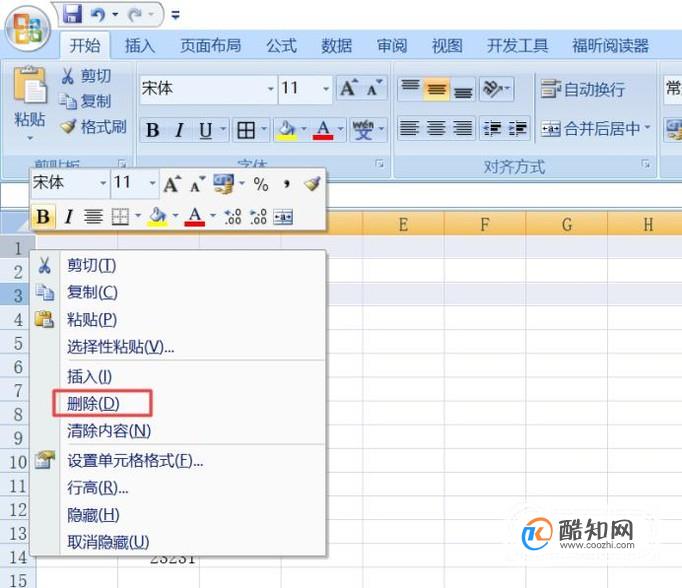The width and height of the screenshot is (682, 588).
Task: Click percent style in the mini toolbar
Action: tap(261, 184)
